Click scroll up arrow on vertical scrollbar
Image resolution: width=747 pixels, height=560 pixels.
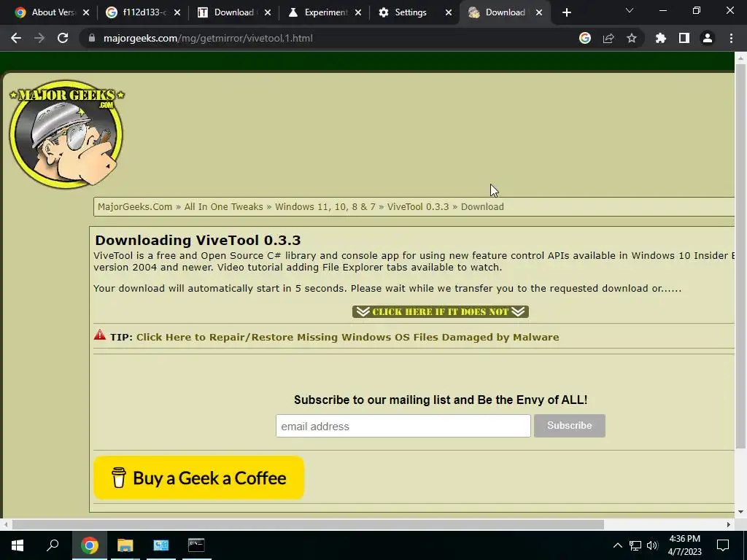tap(740, 58)
